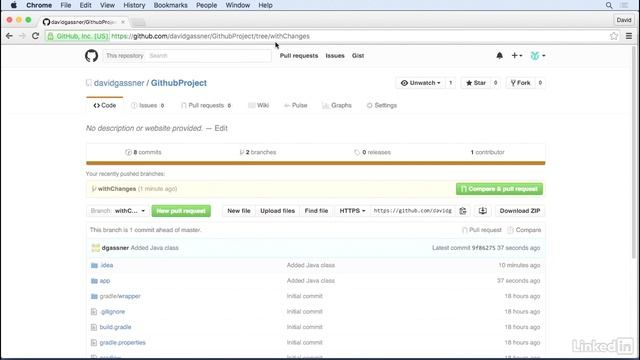Viewport: 640px width, 360px height.
Task: Click the header Issues link
Action: click(x=335, y=56)
